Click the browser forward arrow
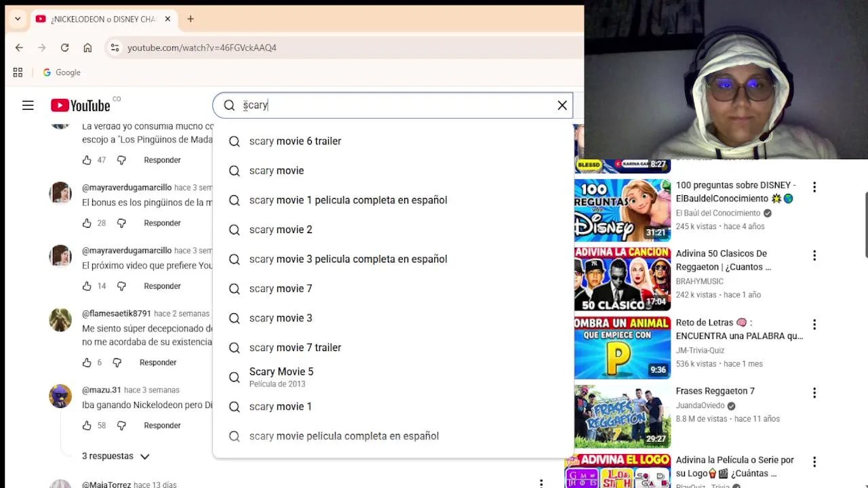This screenshot has width=868, height=488. [x=42, y=47]
